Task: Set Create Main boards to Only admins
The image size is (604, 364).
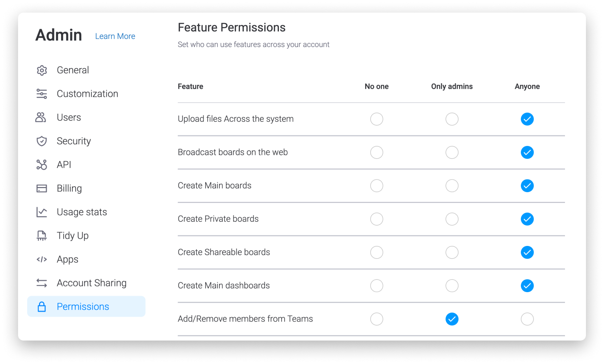Action: [452, 186]
